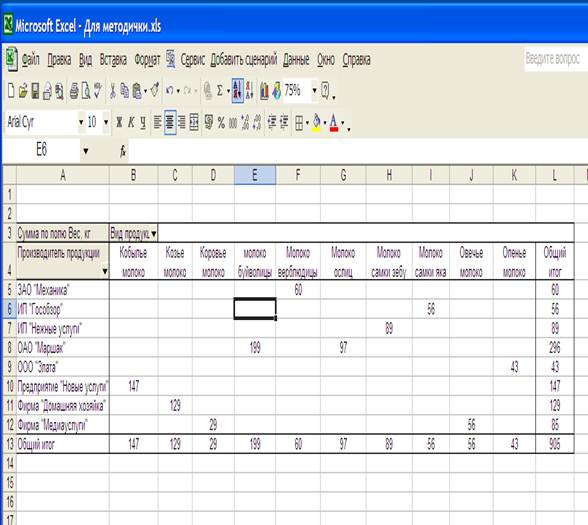The image size is (588, 525).
Task: Expand the Name Box arrow next to E6
Action: (x=86, y=151)
